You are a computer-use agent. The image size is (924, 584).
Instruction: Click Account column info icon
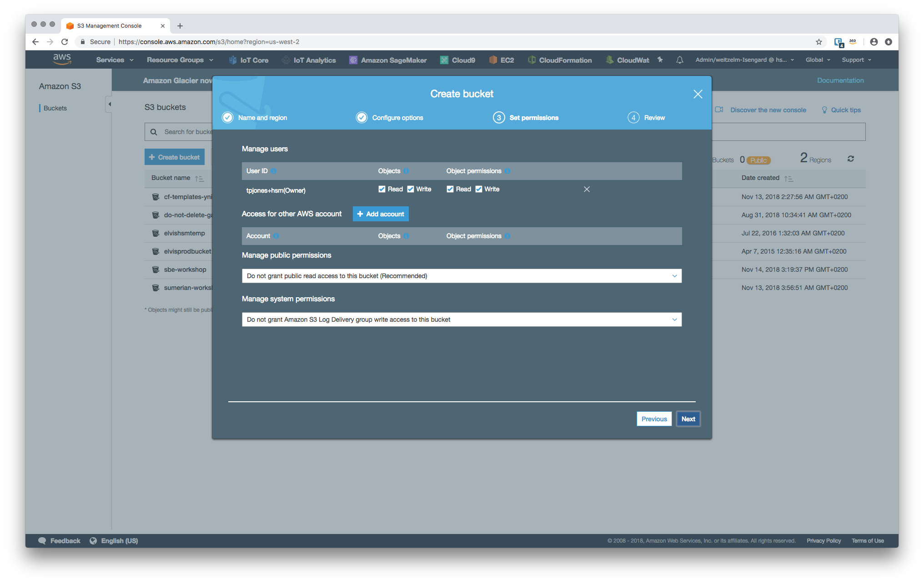pos(276,236)
